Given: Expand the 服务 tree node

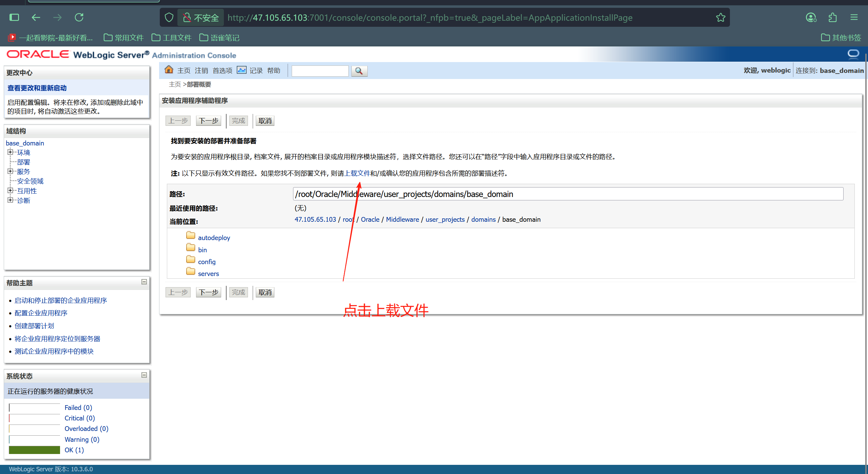Looking at the screenshot, I should (x=10, y=171).
